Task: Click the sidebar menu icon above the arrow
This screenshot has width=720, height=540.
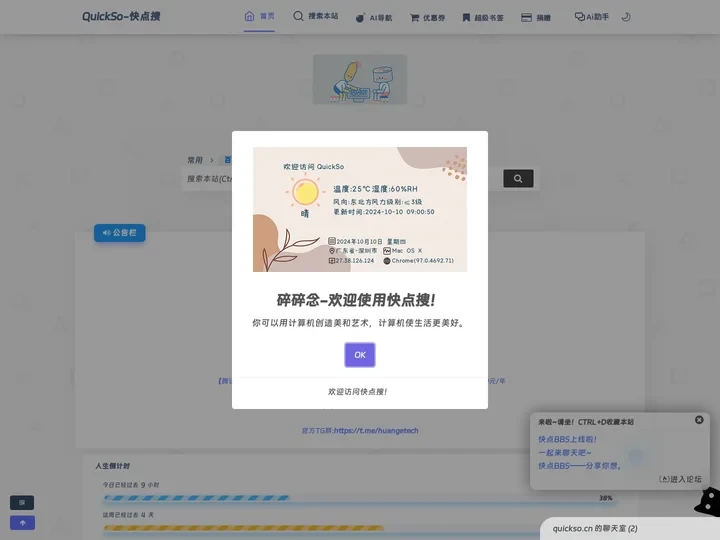Action: pyautogui.click(x=22, y=502)
